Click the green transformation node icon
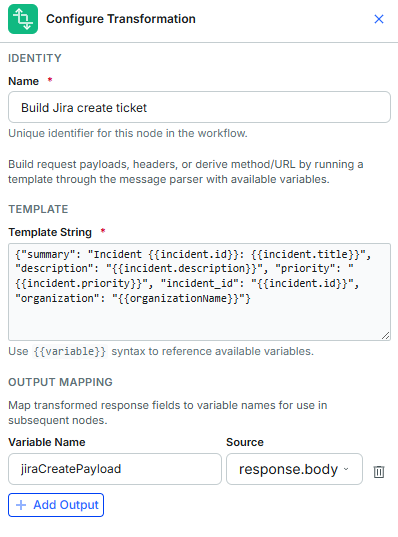The width and height of the screenshot is (398, 537). coord(23,19)
